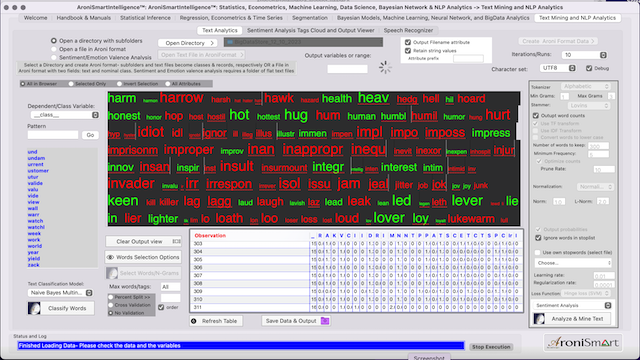The width and height of the screenshot is (640, 360).
Task: Click the Select Words/N-Grams icon
Action: [x=112, y=273]
